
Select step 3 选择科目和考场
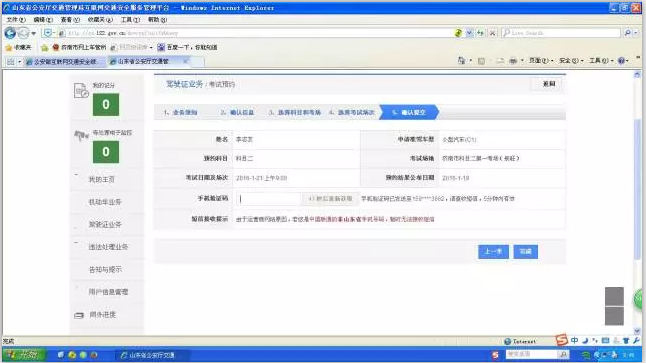[x=295, y=112]
